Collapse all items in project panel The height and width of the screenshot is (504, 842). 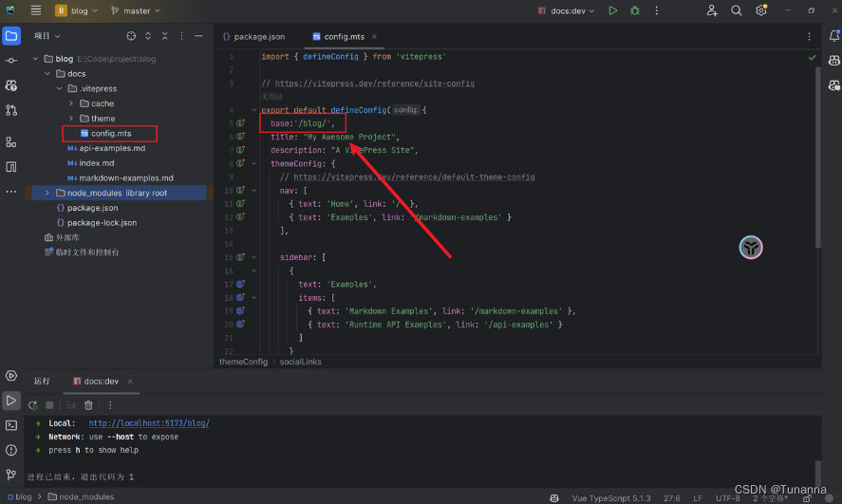coord(165,36)
